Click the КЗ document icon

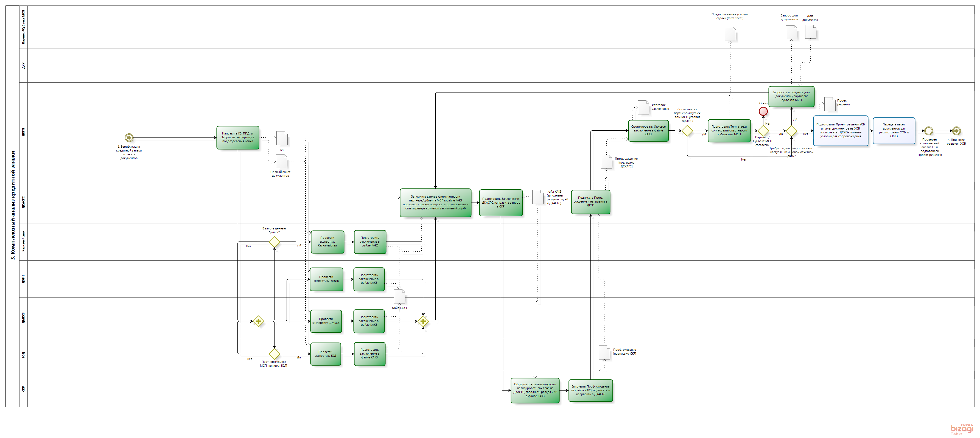pos(282,138)
